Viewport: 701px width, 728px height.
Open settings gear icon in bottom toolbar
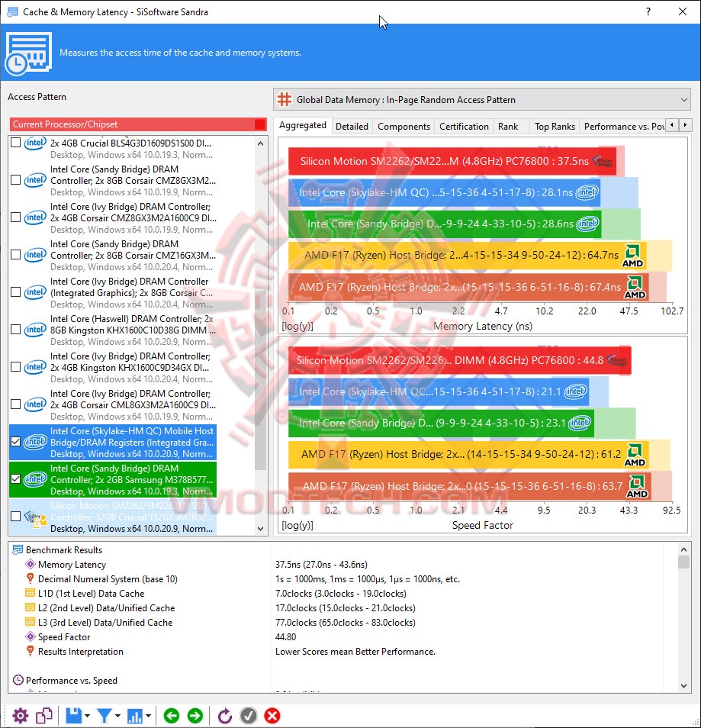[20, 716]
